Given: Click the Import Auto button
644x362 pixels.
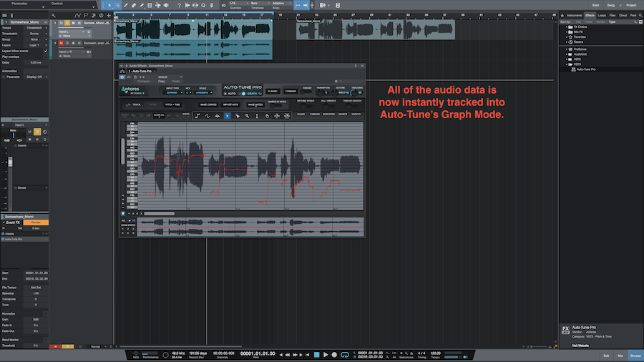Looking at the screenshot, I should [x=230, y=104].
